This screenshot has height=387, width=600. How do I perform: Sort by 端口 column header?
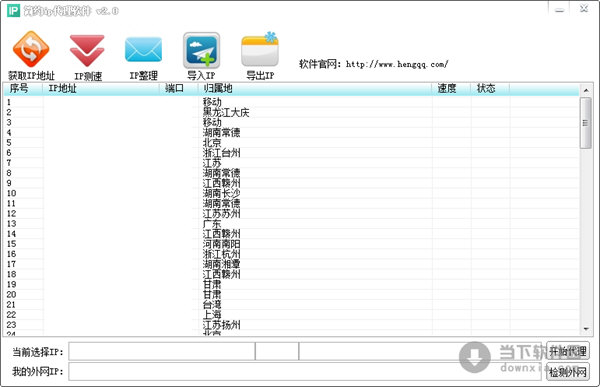coord(179,88)
